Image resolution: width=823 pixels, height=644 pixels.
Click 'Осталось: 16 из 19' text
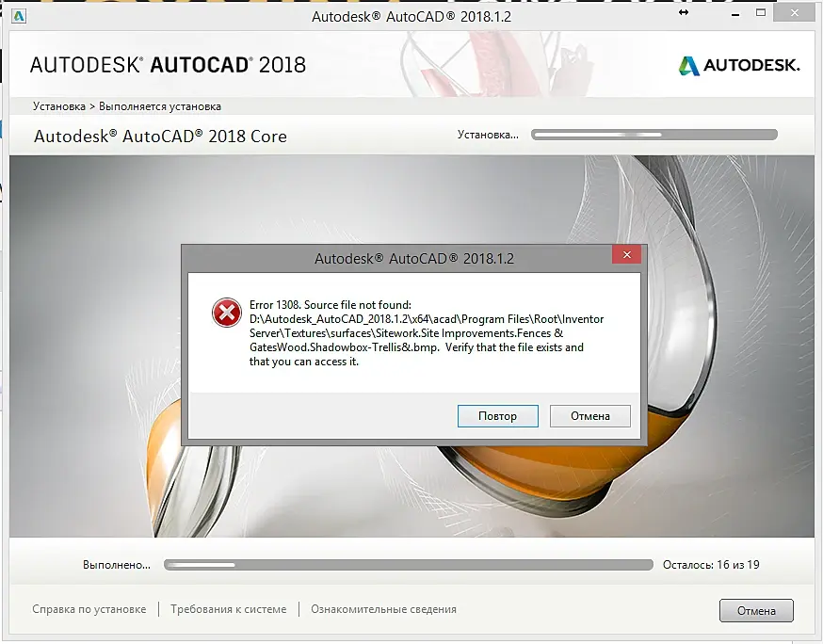(x=711, y=565)
